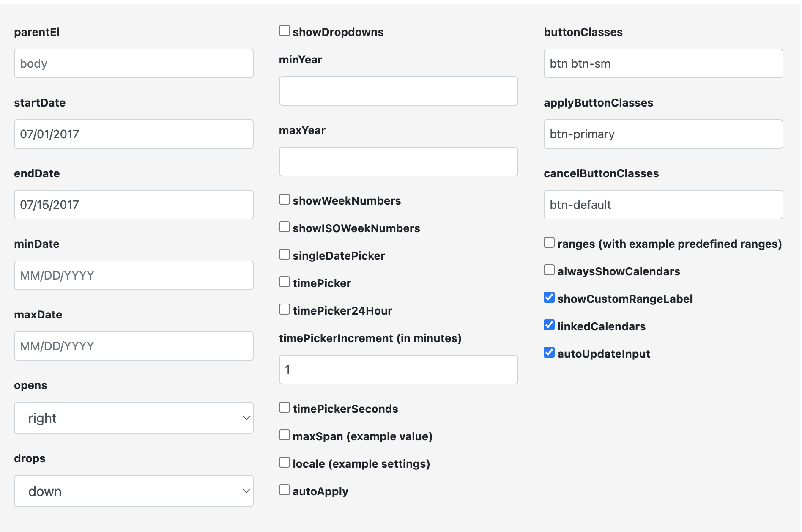Click the startDate input field
802x532 pixels.
134,134
